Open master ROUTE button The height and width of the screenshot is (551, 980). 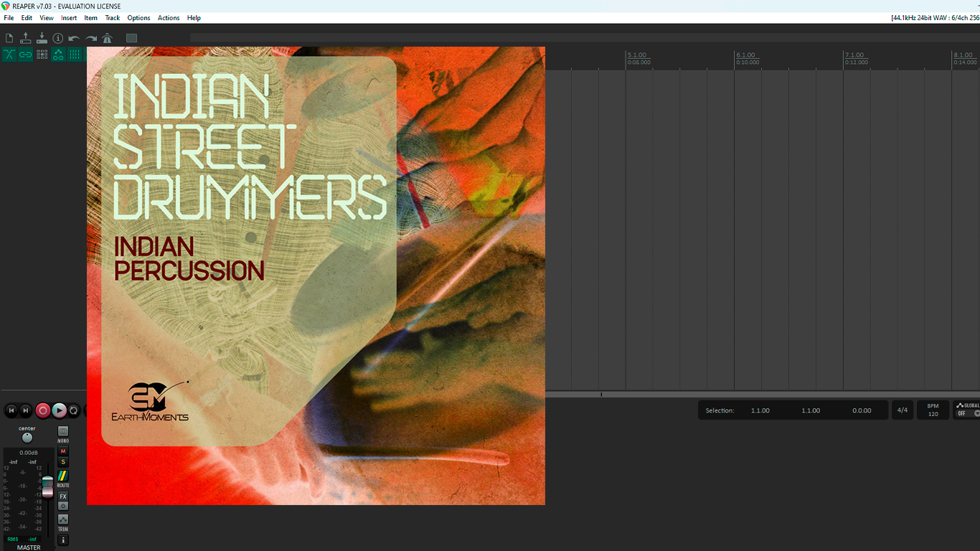point(63,476)
